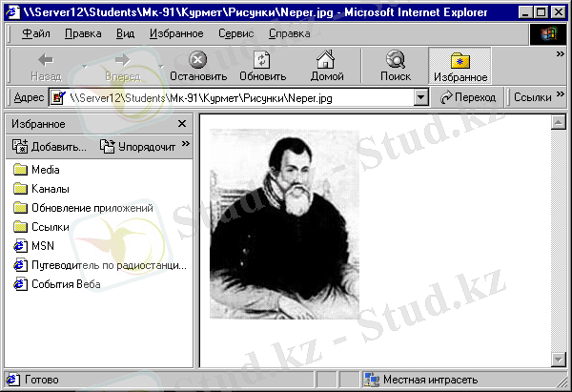
Task: Click the Адрес address bar label
Action: 29,97
